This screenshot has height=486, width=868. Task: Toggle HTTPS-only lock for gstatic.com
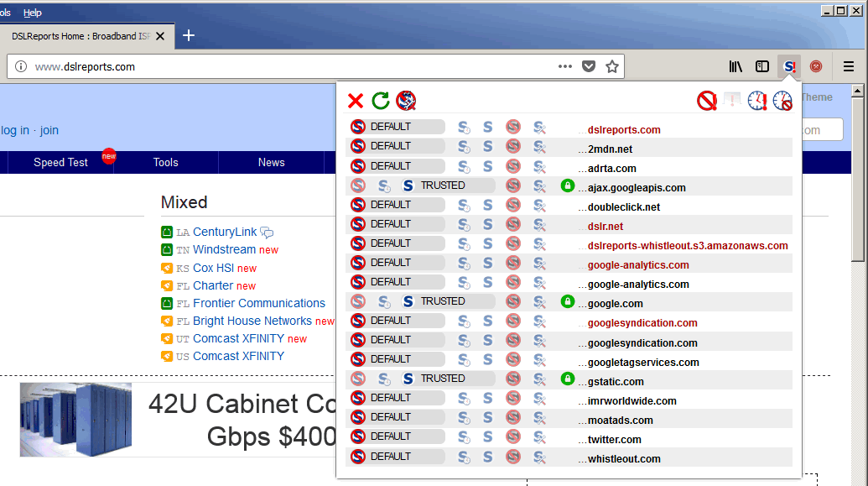(568, 379)
